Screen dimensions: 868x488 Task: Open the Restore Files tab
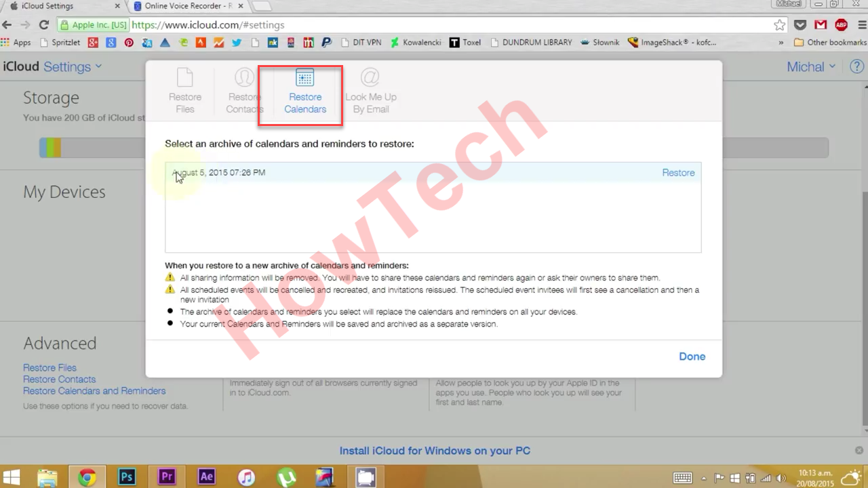[x=185, y=90]
